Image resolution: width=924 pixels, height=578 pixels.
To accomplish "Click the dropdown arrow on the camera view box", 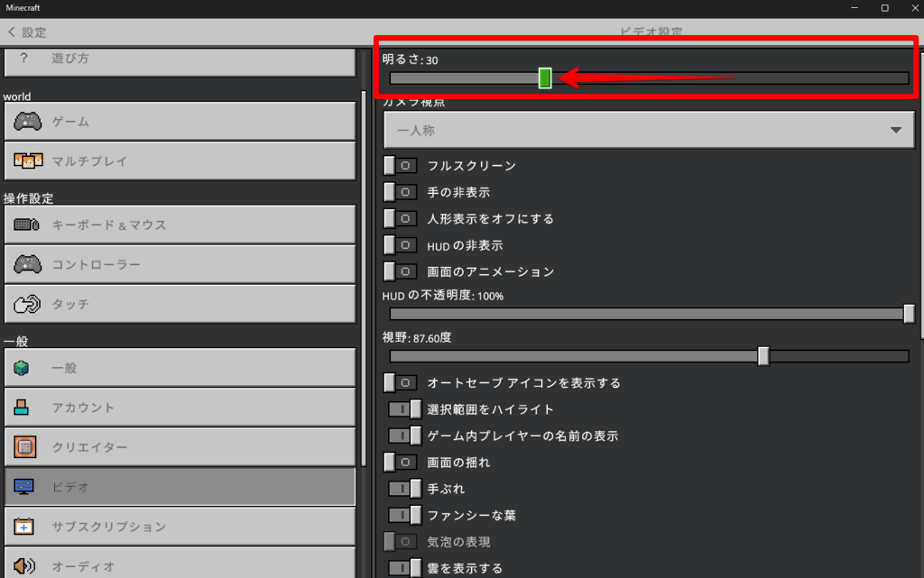I will point(895,131).
